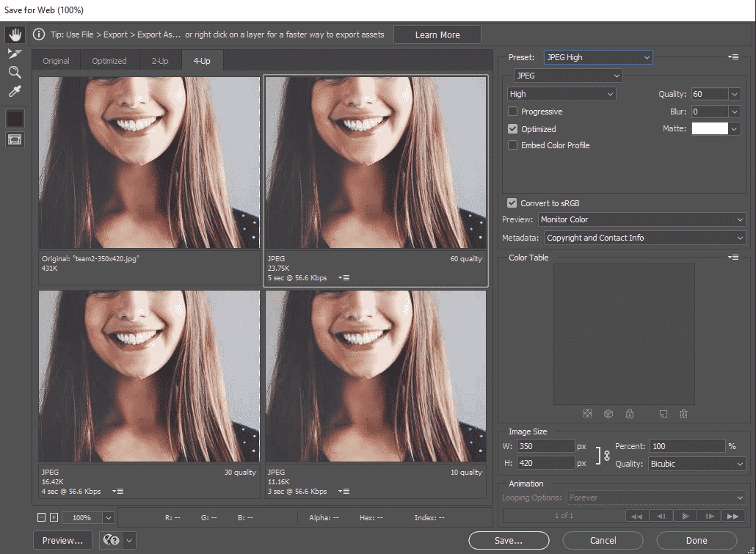Screen dimensions: 756x554
Task: Open the Quality 60 slider arrow
Action: tap(734, 94)
